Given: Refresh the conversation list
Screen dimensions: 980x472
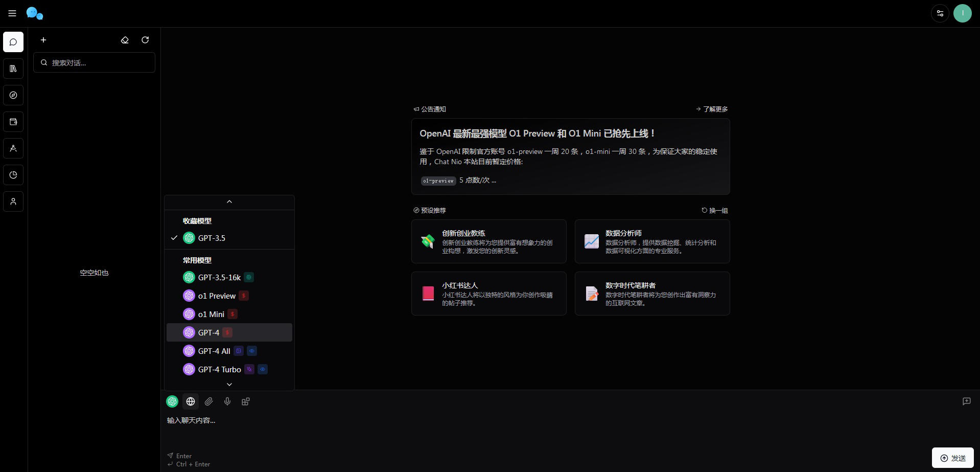Looking at the screenshot, I should click(145, 40).
